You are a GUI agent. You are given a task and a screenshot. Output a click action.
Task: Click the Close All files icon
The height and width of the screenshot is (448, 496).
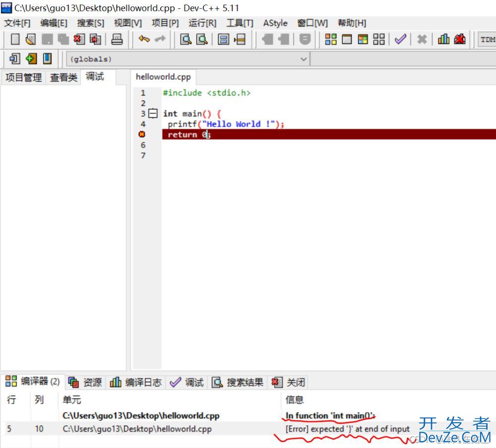(x=95, y=39)
